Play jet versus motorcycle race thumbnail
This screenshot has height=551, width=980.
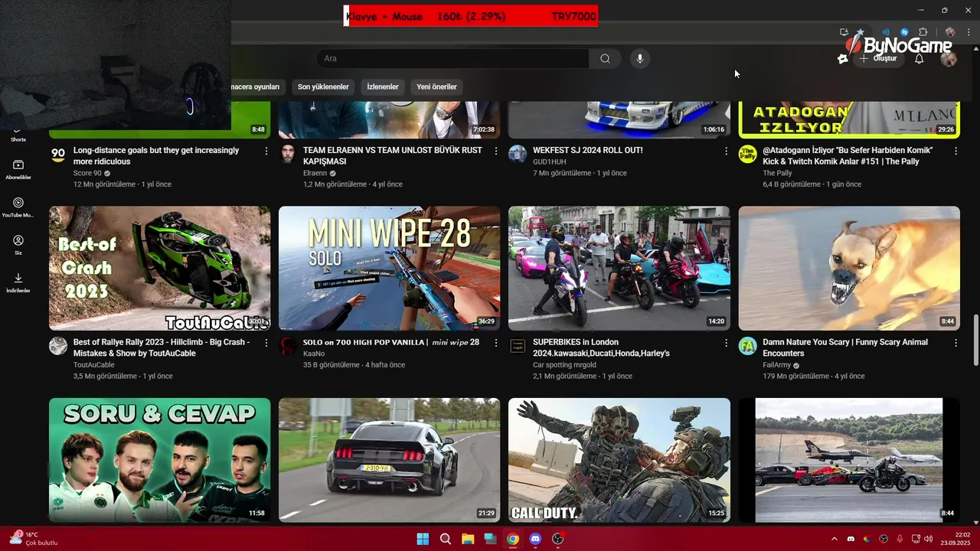click(x=849, y=460)
